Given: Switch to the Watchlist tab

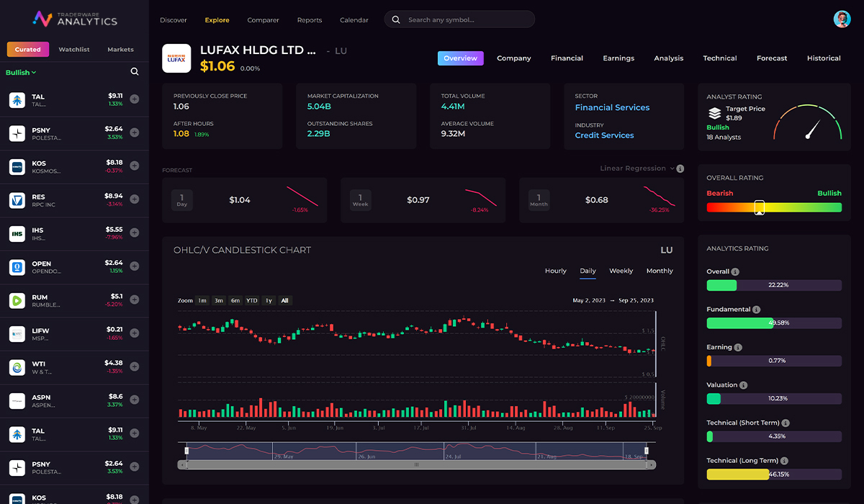Looking at the screenshot, I should (74, 50).
